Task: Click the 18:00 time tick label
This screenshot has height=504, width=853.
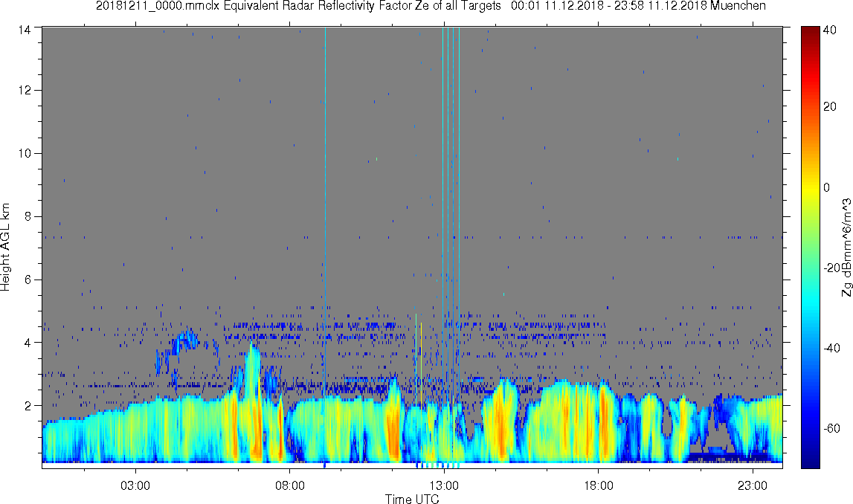Action: point(599,485)
